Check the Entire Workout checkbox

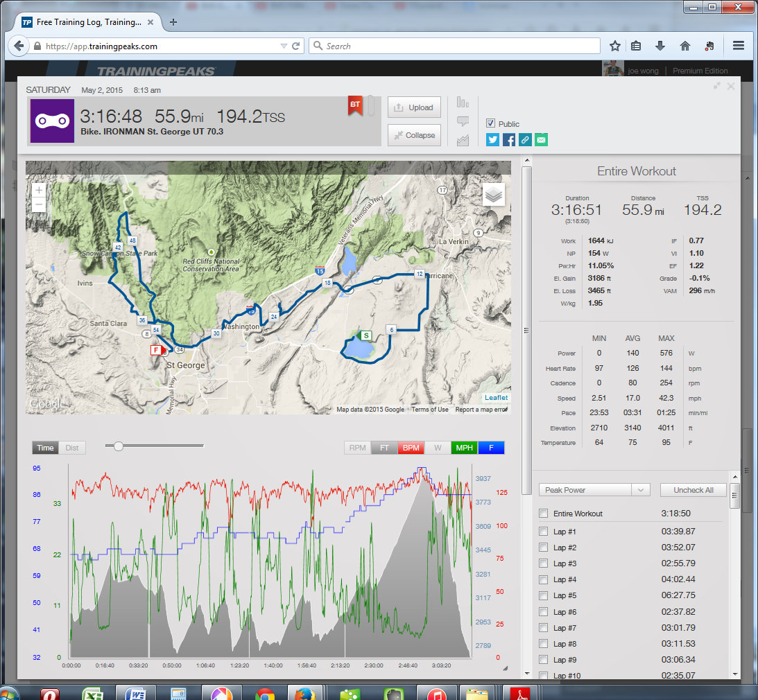tap(544, 514)
